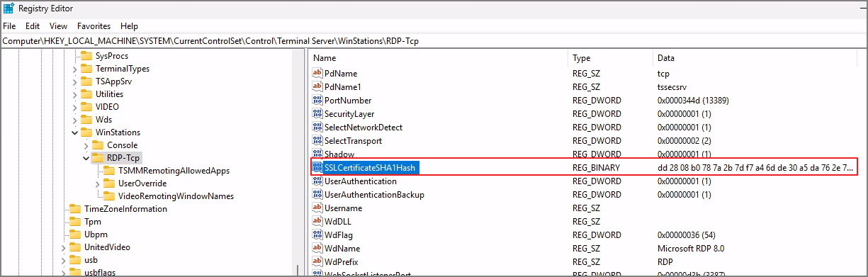Expand the VIDEO tree node
The image size is (868, 277).
pos(75,107)
